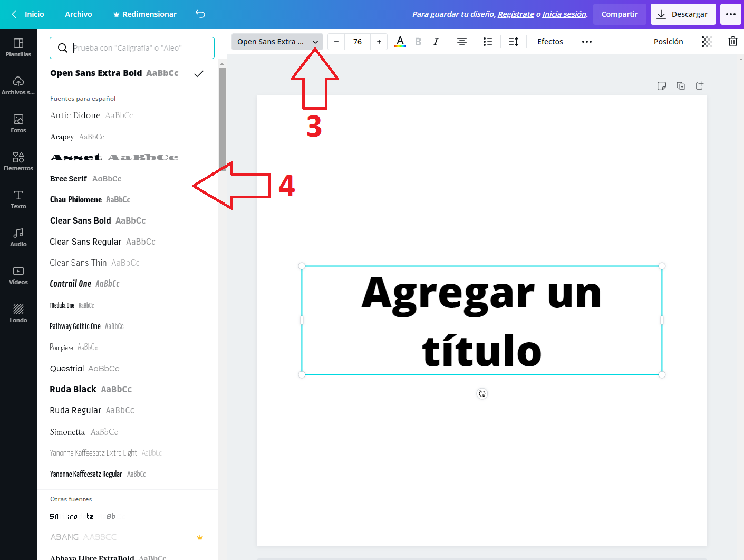This screenshot has width=744, height=560.
Task: Select the Pathway Gothic One font
Action: click(128, 326)
